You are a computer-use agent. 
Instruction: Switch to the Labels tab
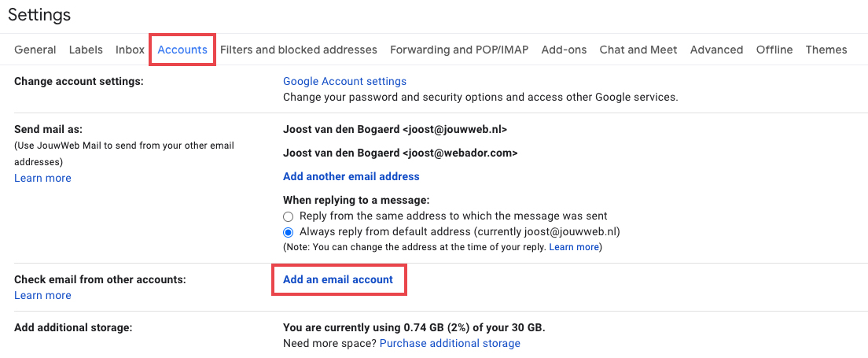[86, 50]
